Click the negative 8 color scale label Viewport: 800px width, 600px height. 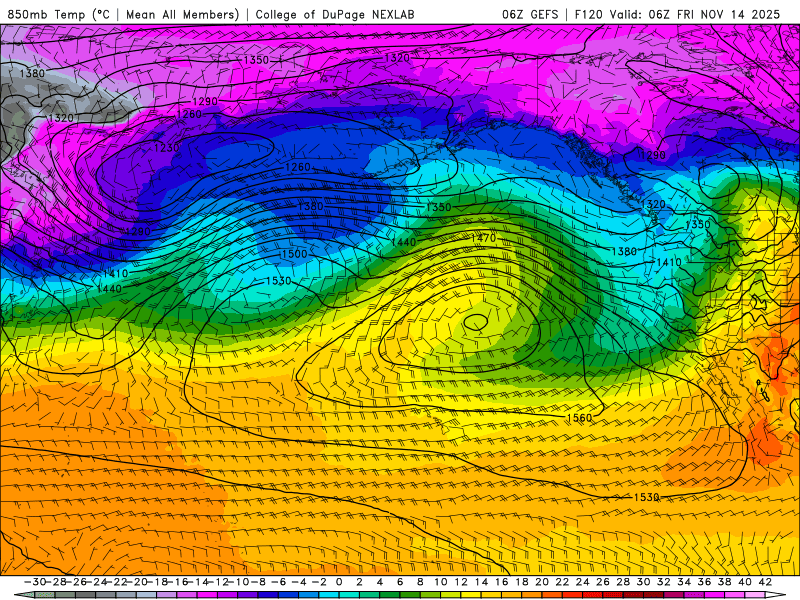coord(259,582)
